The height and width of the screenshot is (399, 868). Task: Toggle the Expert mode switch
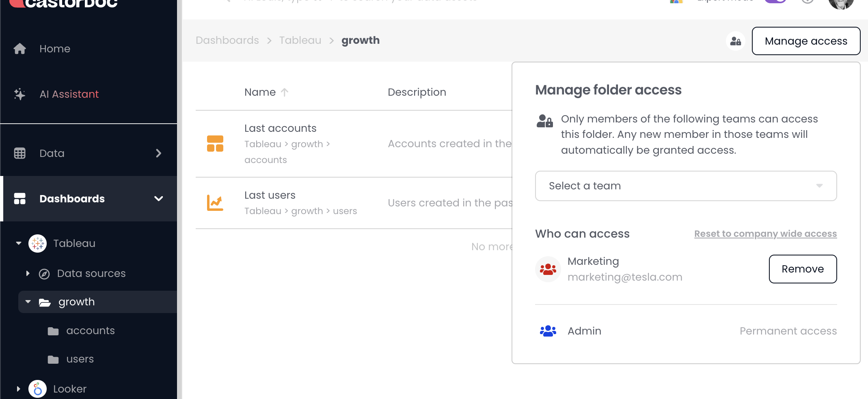coord(775,1)
